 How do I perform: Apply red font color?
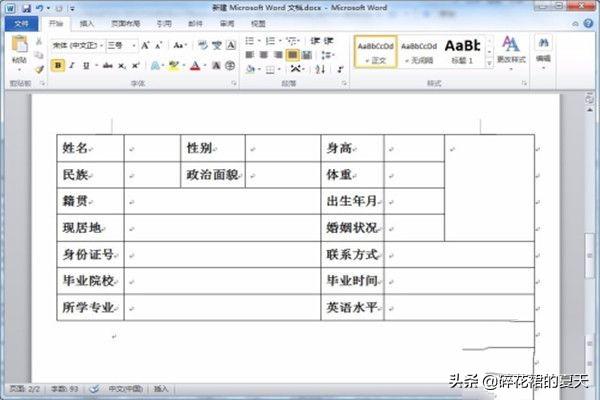click(x=195, y=66)
